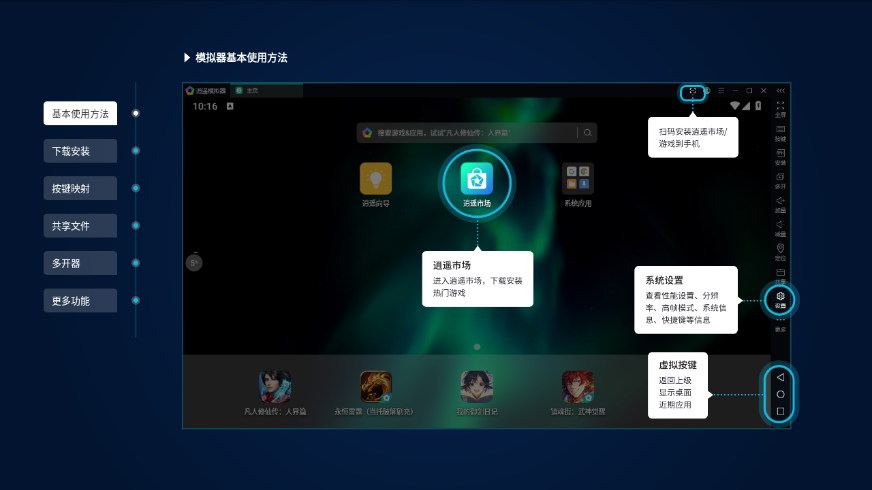The image size is (872, 490).
Task: Select the dot marker beside 下载安装
Action: pyautogui.click(x=136, y=151)
